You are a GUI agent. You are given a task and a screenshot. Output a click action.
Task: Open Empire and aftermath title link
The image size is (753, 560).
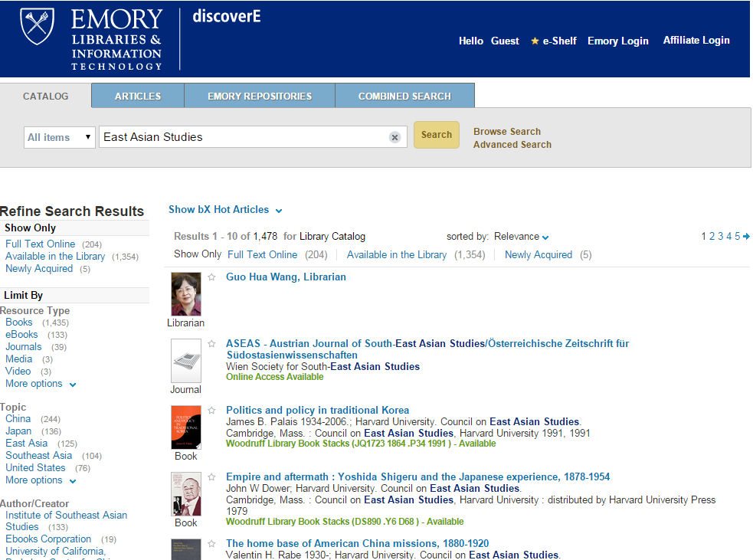click(x=417, y=477)
